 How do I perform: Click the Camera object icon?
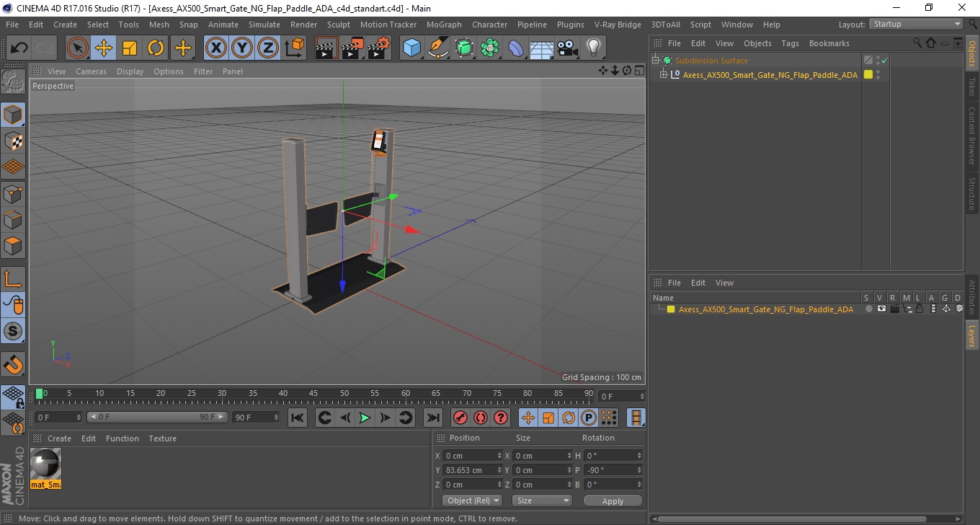pos(568,48)
